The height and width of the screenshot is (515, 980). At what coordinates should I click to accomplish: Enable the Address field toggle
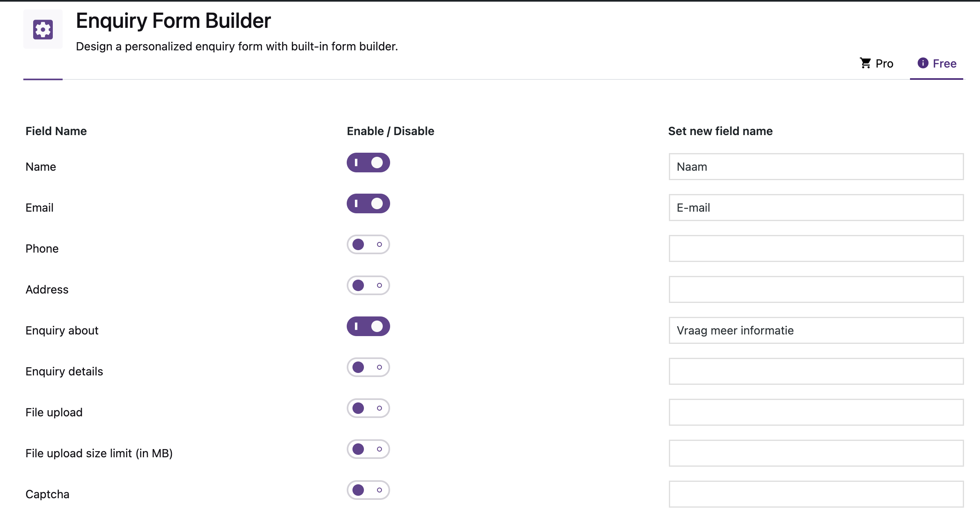coord(368,285)
